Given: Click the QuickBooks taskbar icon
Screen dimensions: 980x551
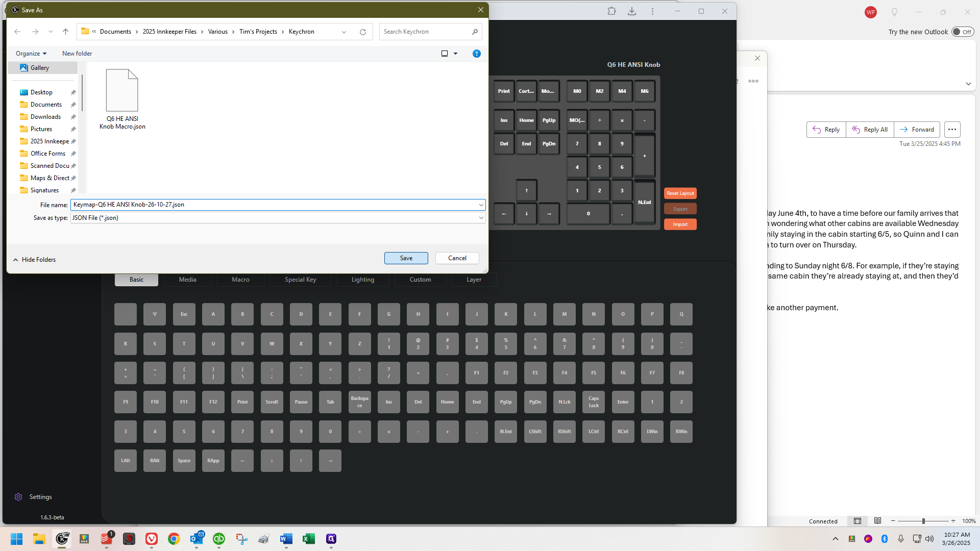Looking at the screenshot, I should tap(219, 539).
